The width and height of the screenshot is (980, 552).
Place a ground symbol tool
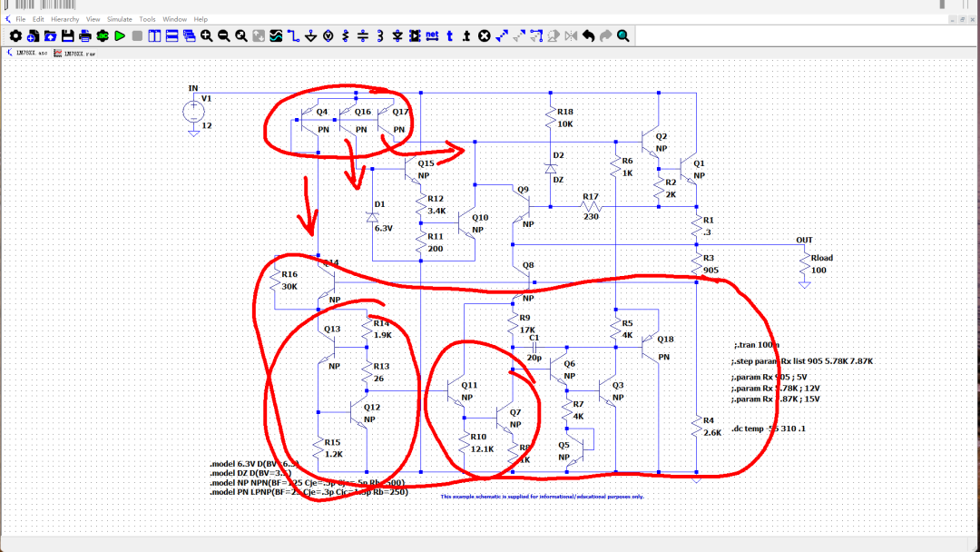pyautogui.click(x=310, y=35)
